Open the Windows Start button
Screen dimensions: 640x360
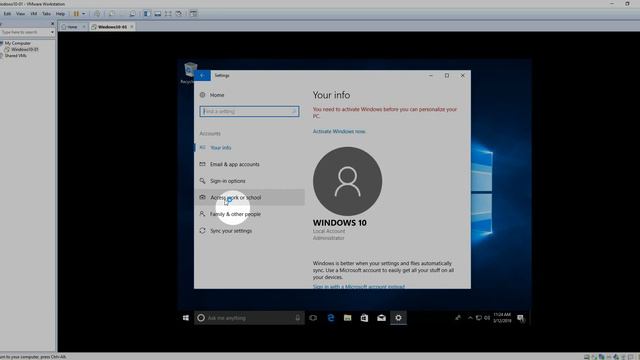point(186,318)
